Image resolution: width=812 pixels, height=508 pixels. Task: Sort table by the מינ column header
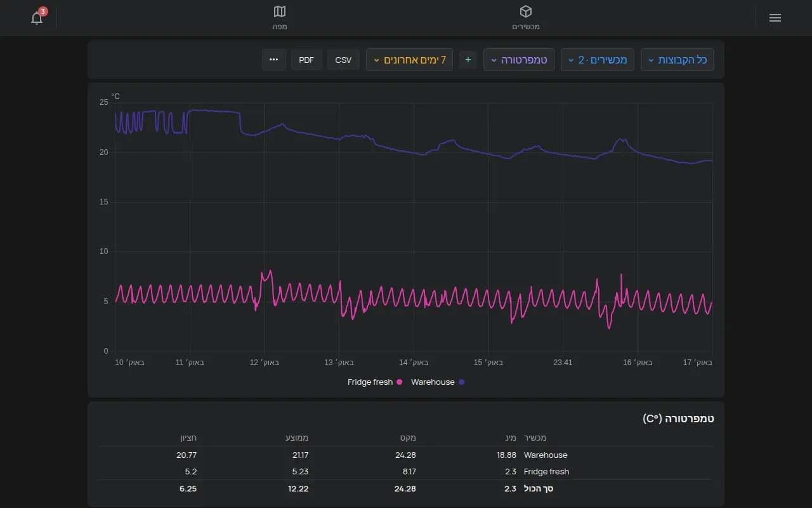pyautogui.click(x=511, y=438)
